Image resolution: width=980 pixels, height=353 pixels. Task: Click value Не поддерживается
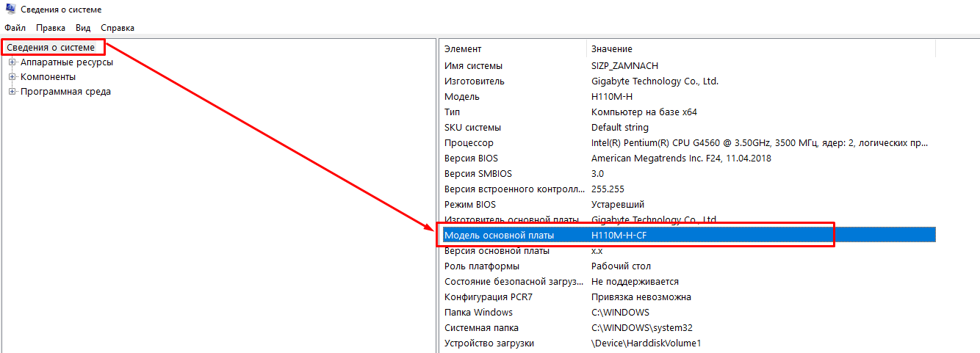(x=635, y=282)
